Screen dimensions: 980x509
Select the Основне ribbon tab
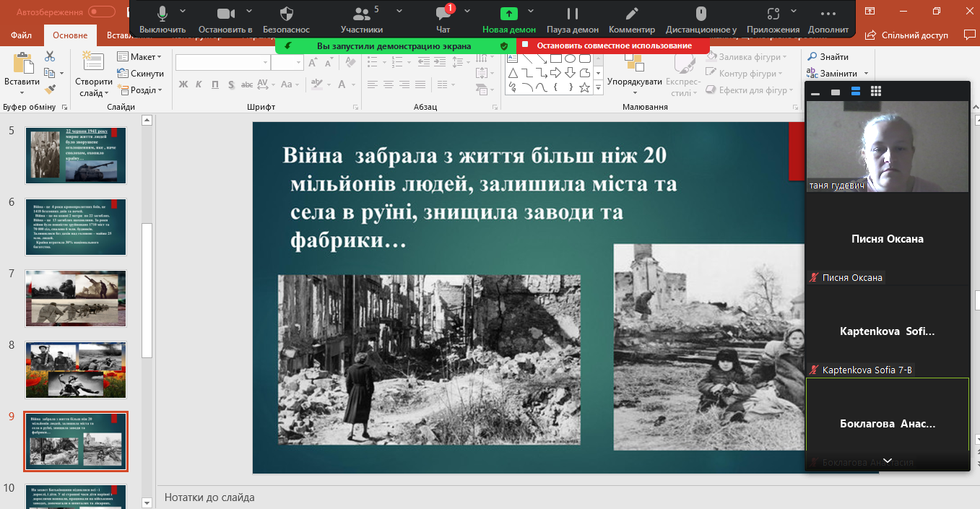point(70,35)
